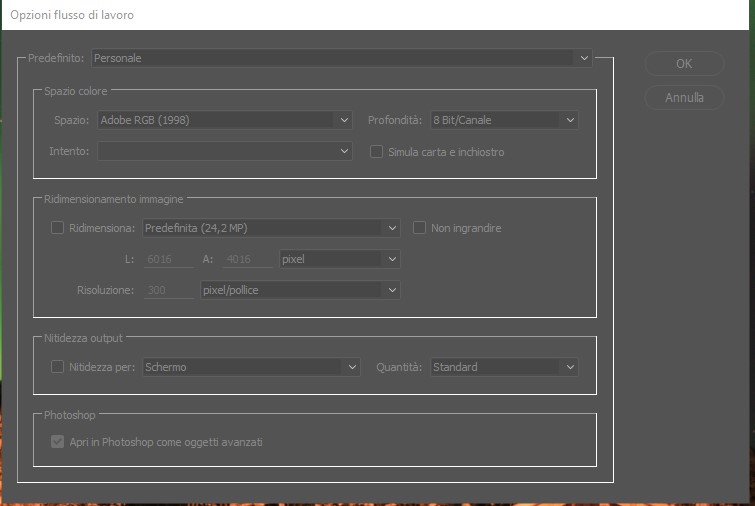Open the Predefinito preset dropdown

point(341,58)
